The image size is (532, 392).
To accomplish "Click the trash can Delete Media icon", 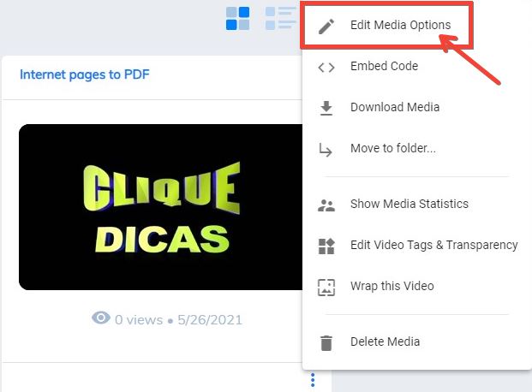I will click(x=326, y=343).
